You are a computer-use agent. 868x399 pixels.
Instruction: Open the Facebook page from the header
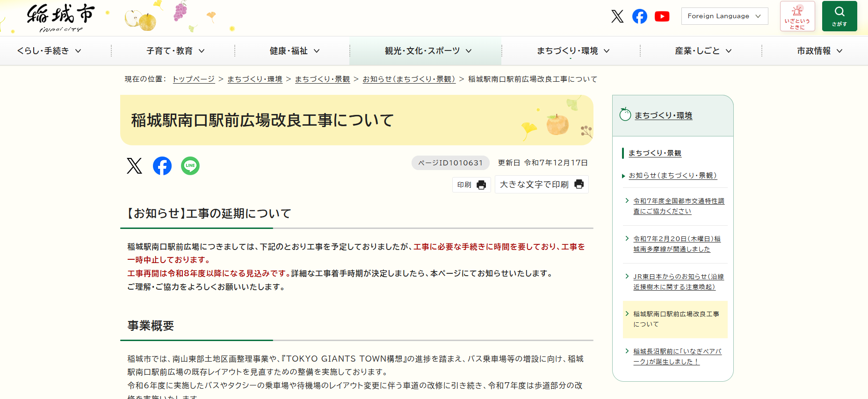pyautogui.click(x=639, y=16)
